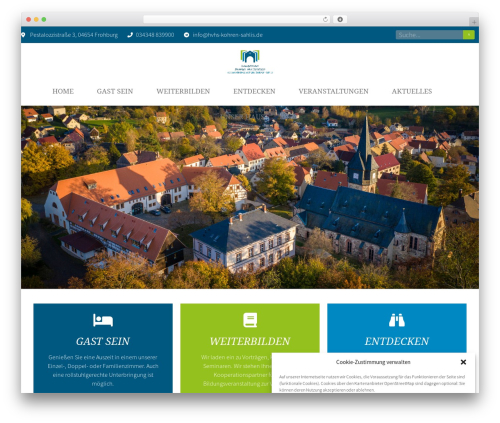500x423 pixels.
Task: Click the red close window button
Action: [29, 19]
